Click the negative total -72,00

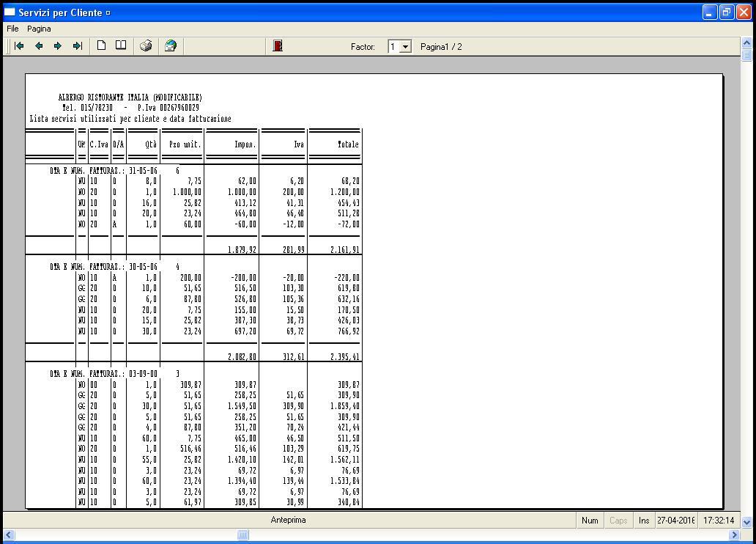pyautogui.click(x=348, y=224)
